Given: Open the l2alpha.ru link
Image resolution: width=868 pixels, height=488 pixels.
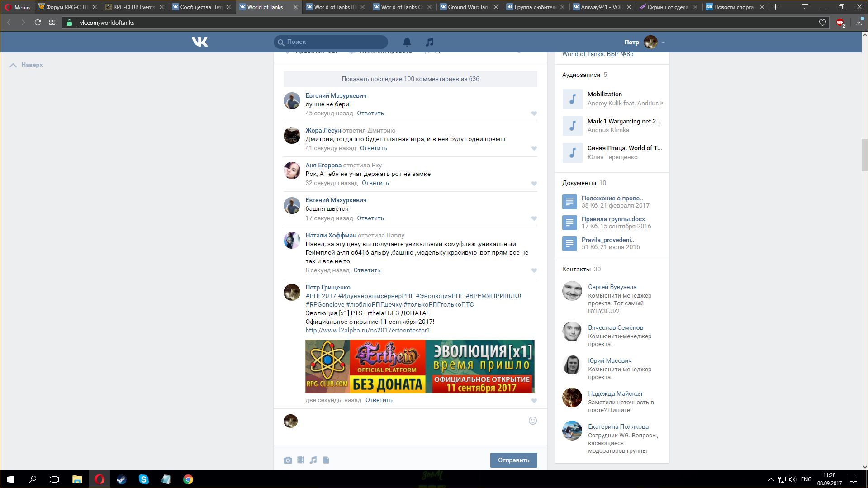Looking at the screenshot, I should click(x=368, y=331).
